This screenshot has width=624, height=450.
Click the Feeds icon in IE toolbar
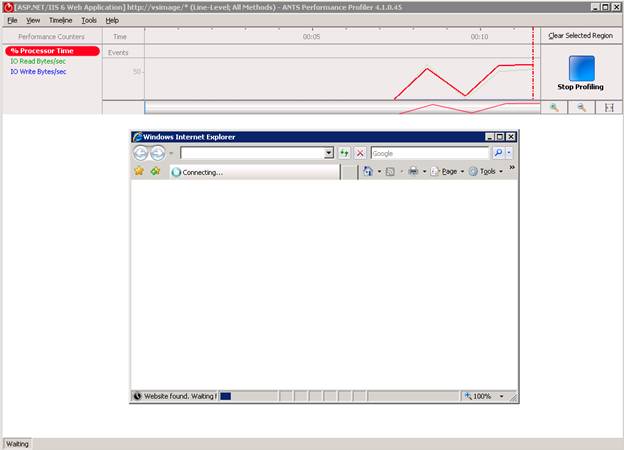(x=390, y=171)
